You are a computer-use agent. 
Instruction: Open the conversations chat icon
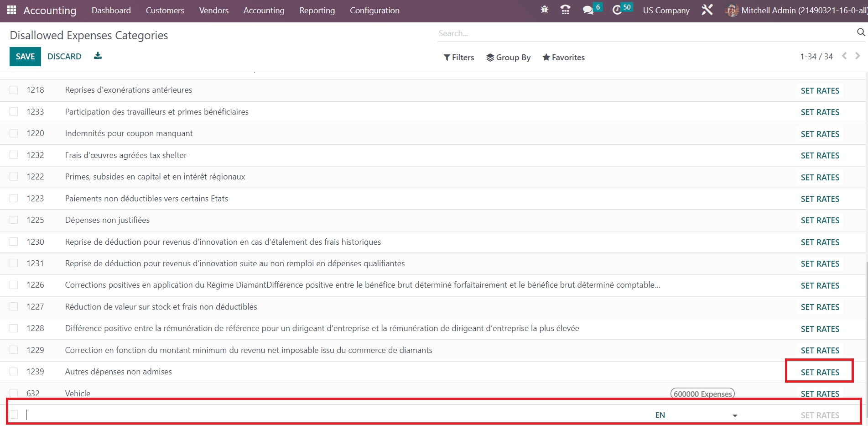click(588, 10)
